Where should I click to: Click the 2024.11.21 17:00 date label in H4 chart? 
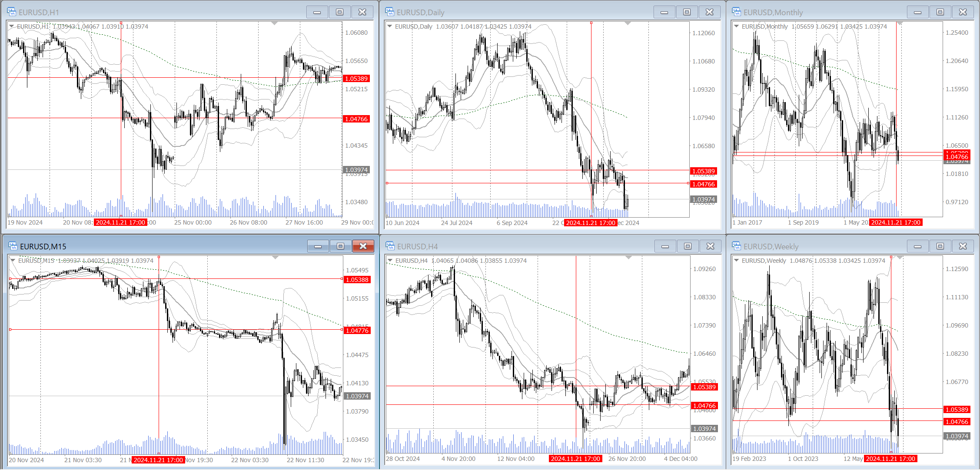[576, 459]
